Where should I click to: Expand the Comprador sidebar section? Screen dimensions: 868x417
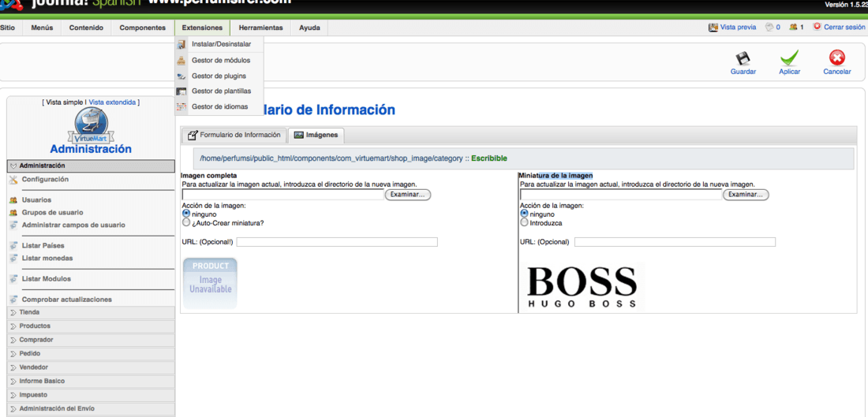click(x=91, y=340)
